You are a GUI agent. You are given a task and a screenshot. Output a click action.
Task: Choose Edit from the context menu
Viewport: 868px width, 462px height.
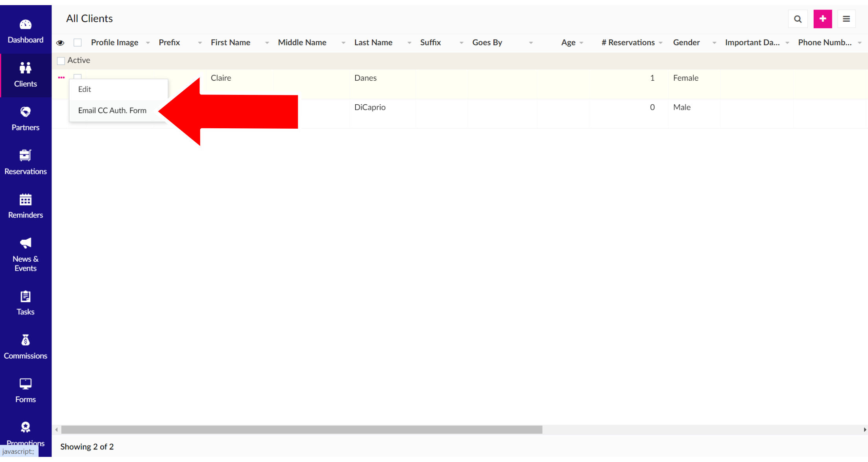85,89
